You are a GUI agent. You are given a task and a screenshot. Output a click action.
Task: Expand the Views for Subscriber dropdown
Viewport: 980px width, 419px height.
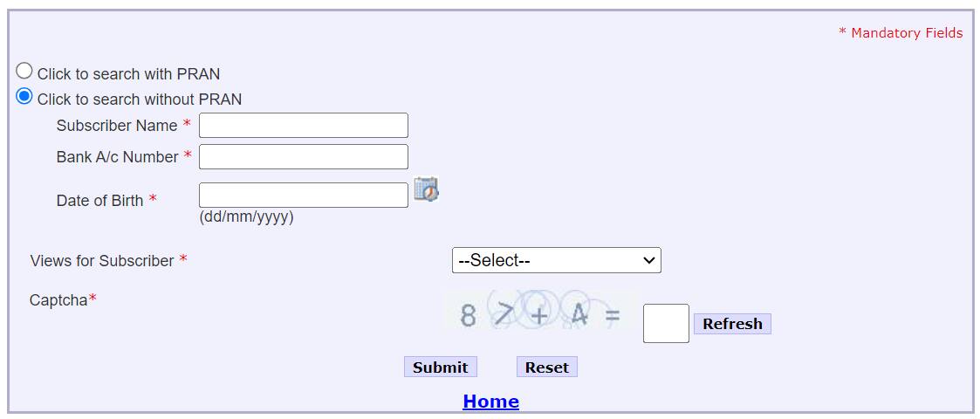(x=556, y=260)
